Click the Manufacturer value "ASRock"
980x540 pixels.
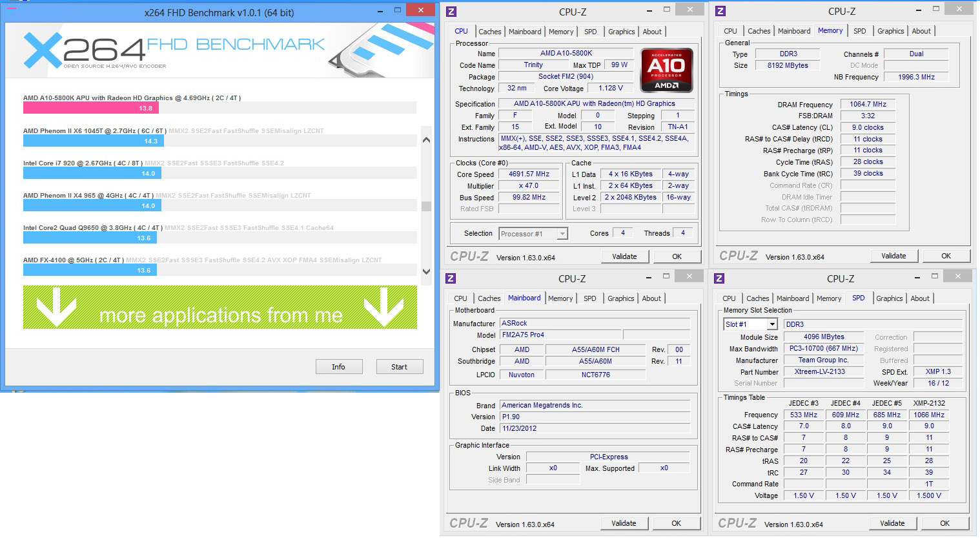pyautogui.click(x=595, y=323)
